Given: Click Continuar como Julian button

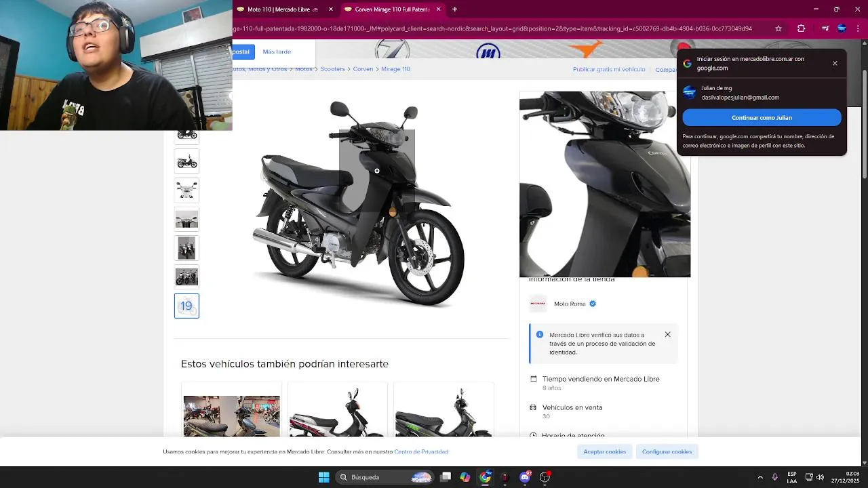Looking at the screenshot, I should (x=762, y=118).
